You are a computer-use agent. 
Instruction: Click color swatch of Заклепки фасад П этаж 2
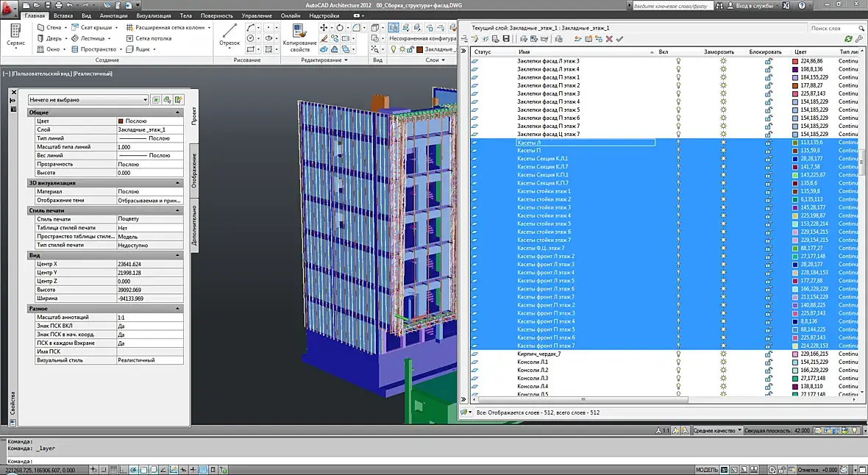coord(795,86)
